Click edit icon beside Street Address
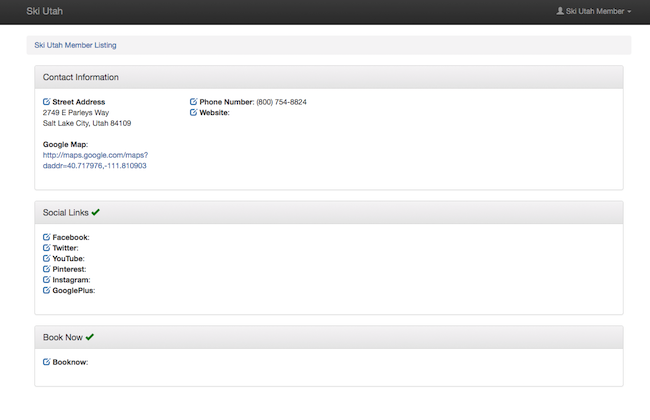Viewport: 650px width, 420px height. [x=46, y=102]
